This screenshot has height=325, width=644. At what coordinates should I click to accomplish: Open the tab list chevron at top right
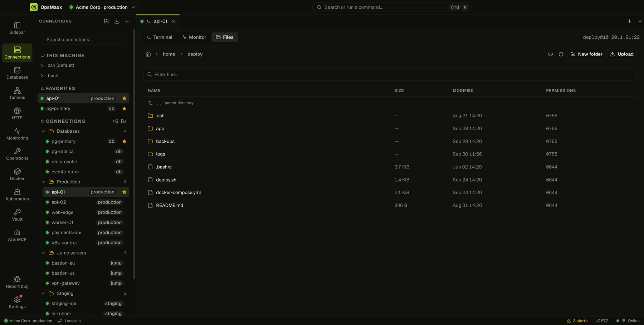coord(640,21)
